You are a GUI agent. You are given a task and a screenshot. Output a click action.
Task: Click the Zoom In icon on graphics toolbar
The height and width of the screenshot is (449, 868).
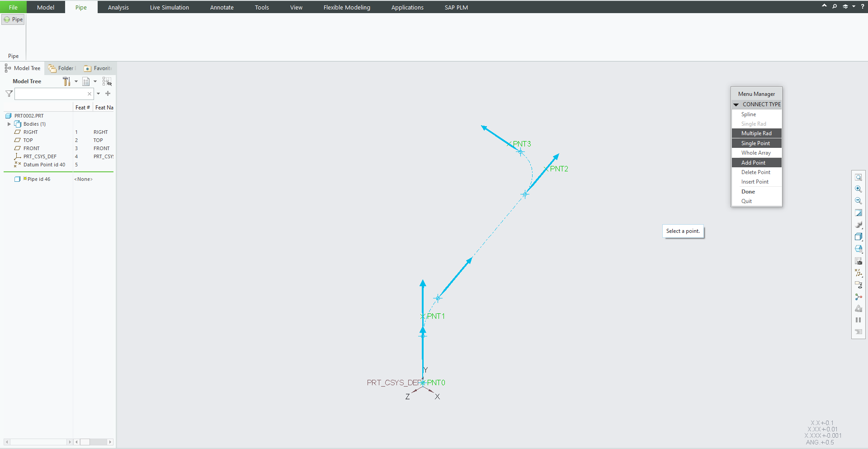point(859,189)
